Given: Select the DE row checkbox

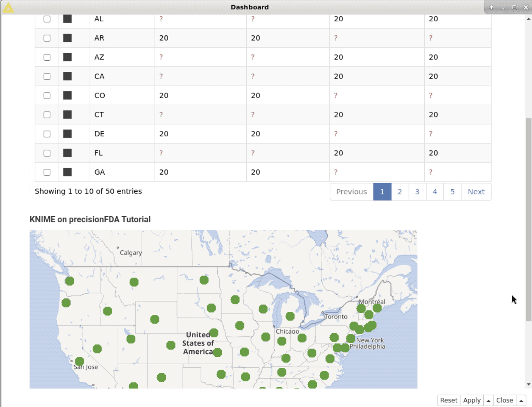Looking at the screenshot, I should (47, 134).
